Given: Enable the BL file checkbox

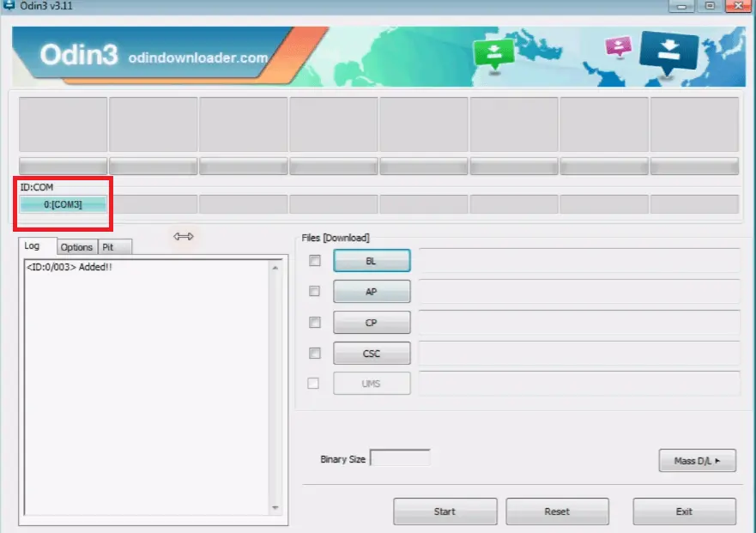Looking at the screenshot, I should tap(315, 261).
